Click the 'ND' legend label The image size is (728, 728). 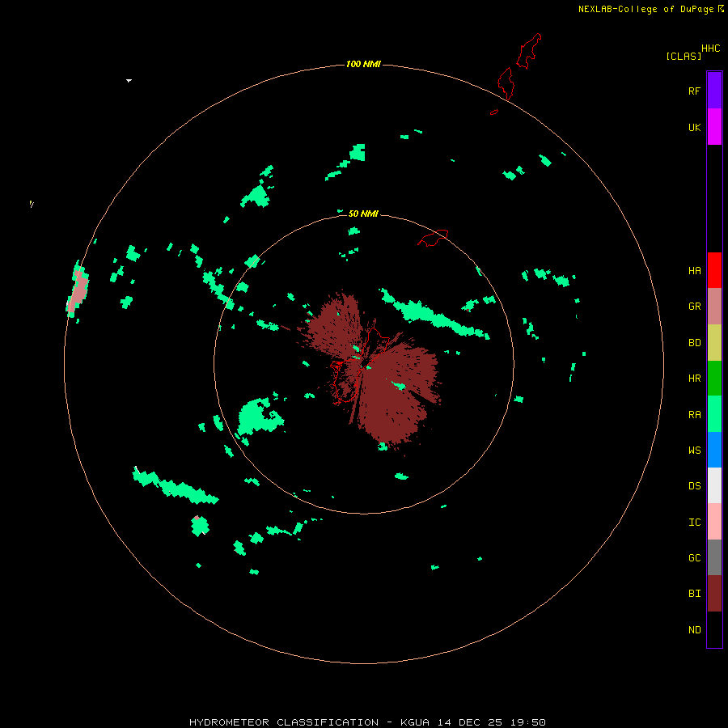tap(694, 630)
